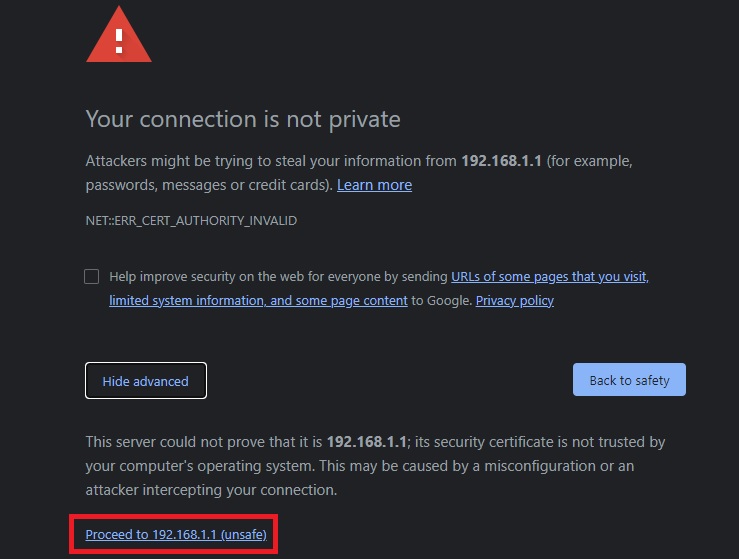Enable the help improve security checkbox

pos(92,277)
